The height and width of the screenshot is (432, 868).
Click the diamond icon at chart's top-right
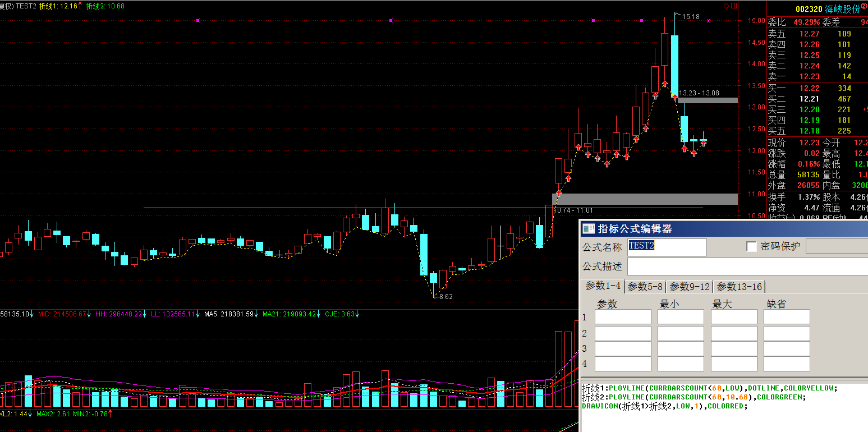[x=726, y=6]
